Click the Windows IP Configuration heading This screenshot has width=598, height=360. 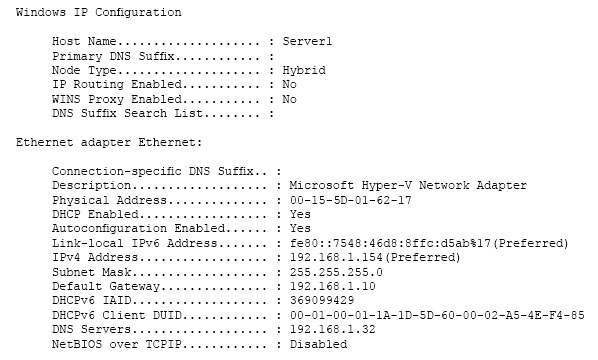tap(98, 13)
